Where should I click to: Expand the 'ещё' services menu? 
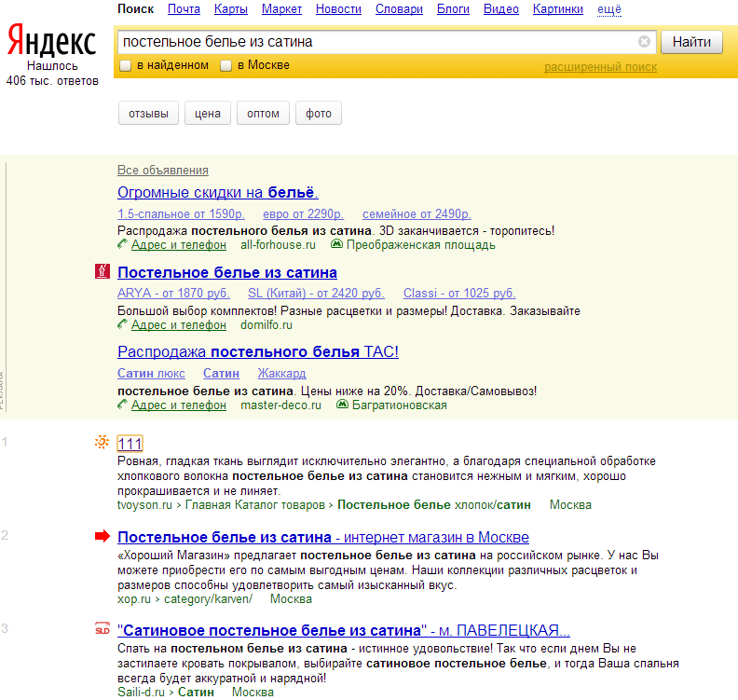point(609,9)
